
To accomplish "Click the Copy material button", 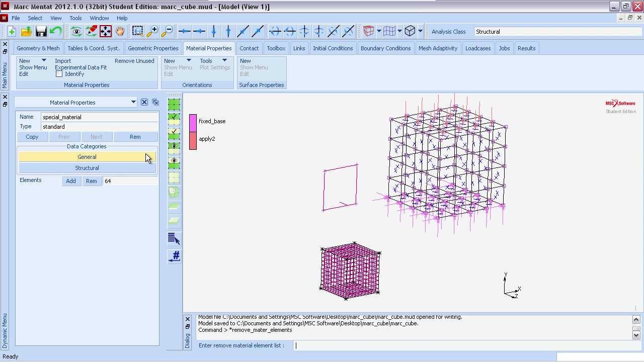I will point(32,137).
